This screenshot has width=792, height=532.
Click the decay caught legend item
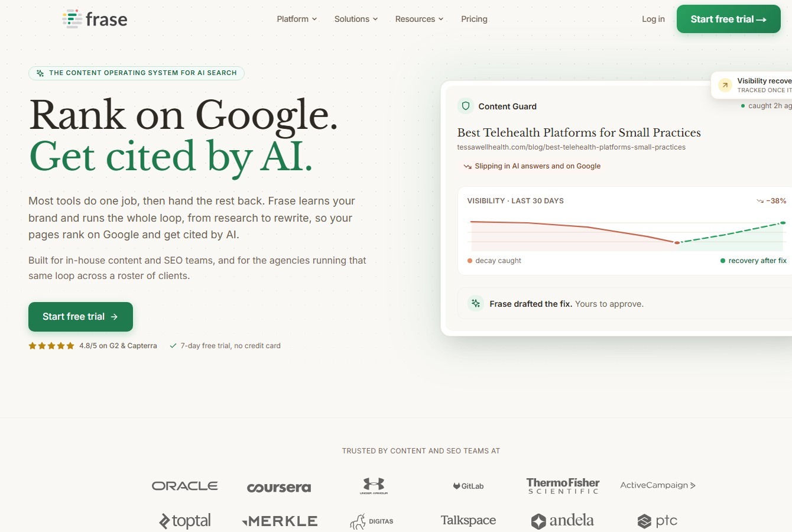[495, 261]
